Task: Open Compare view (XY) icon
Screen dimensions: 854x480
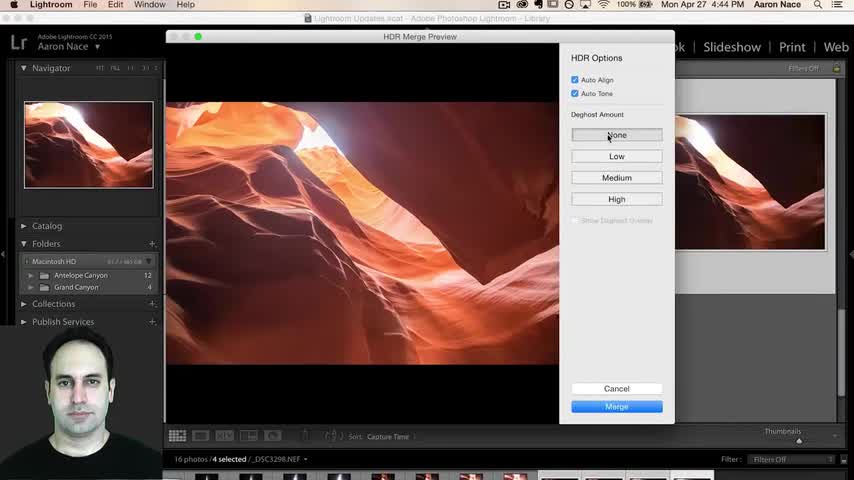Action: (224, 436)
